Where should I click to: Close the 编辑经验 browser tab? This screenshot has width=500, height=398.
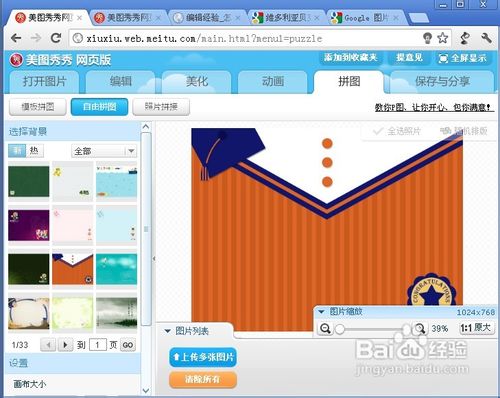tap(238, 18)
